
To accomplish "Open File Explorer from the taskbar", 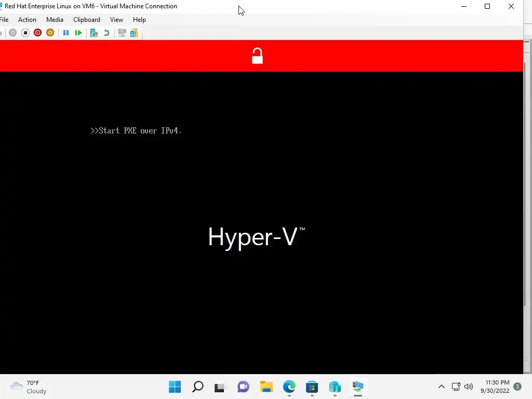I will point(267,387).
